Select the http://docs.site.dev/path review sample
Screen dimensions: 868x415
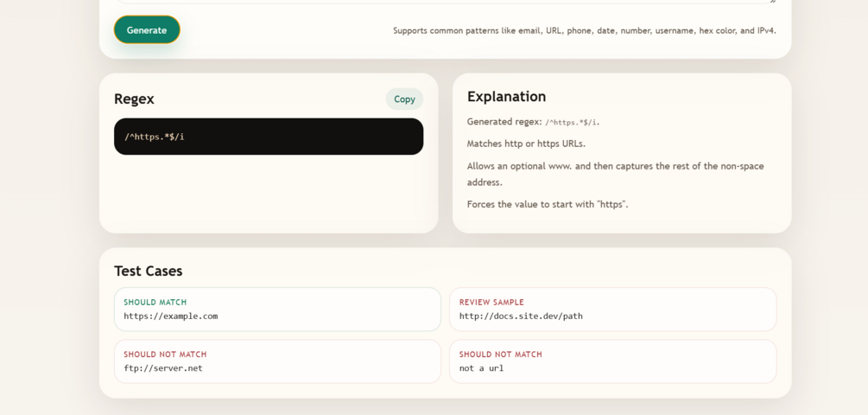click(613, 310)
